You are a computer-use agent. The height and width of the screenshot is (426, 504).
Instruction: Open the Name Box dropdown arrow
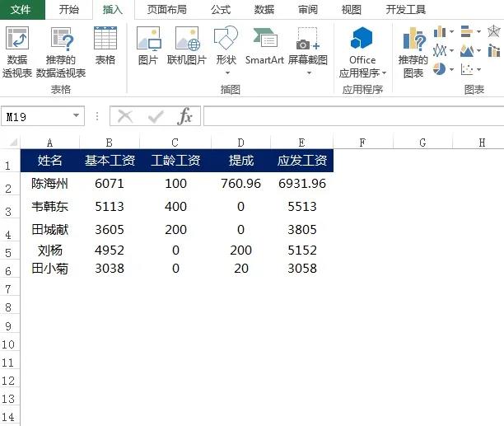pos(77,117)
